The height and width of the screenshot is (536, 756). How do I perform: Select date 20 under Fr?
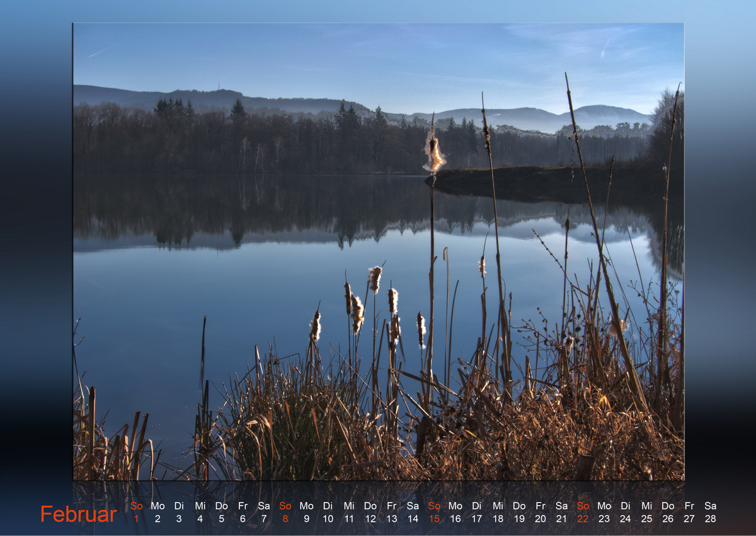coord(540,519)
